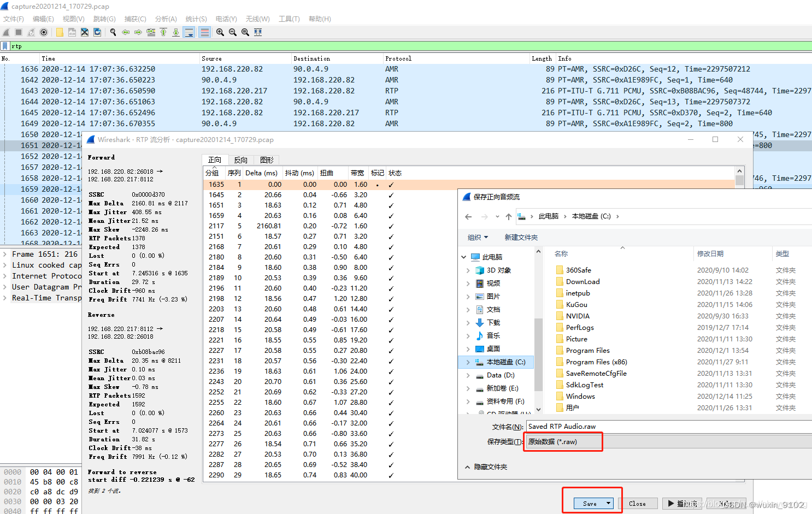The width and height of the screenshot is (812, 514).
Task: Toggle auto-scroll in live capture
Action: [189, 32]
